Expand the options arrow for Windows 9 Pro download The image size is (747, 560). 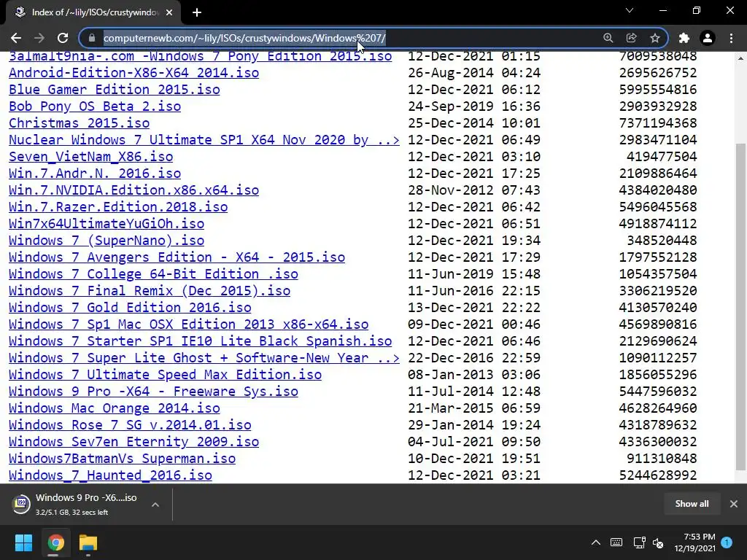tap(155, 505)
